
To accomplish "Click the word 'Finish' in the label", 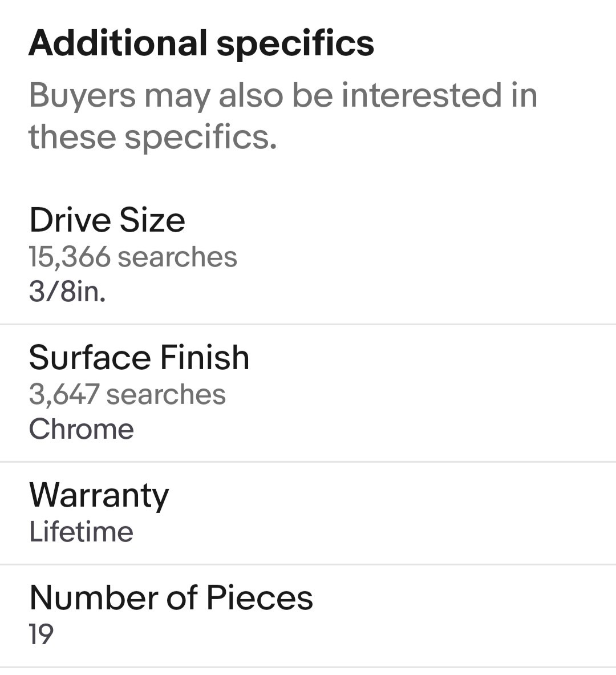I will 205,357.
